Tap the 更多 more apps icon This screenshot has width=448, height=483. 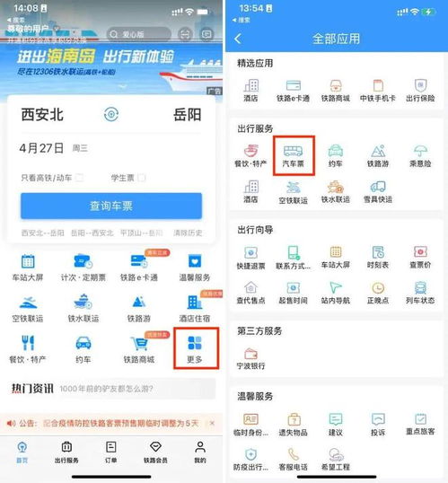(195, 348)
